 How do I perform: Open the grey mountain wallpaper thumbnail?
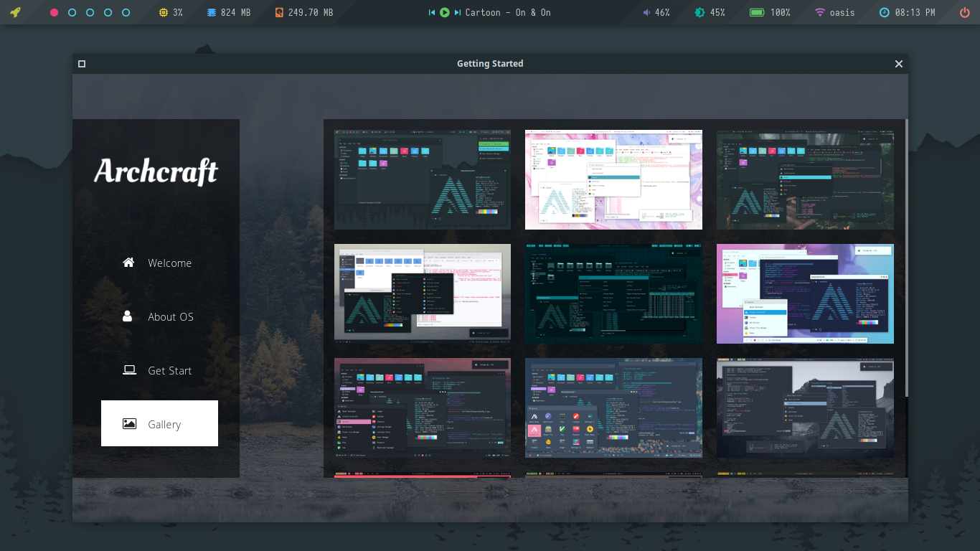point(805,408)
